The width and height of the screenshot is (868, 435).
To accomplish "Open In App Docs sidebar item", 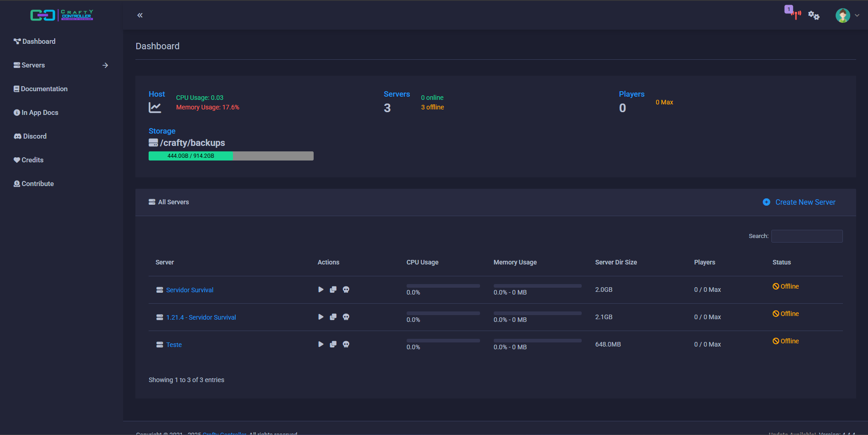I will (x=36, y=113).
